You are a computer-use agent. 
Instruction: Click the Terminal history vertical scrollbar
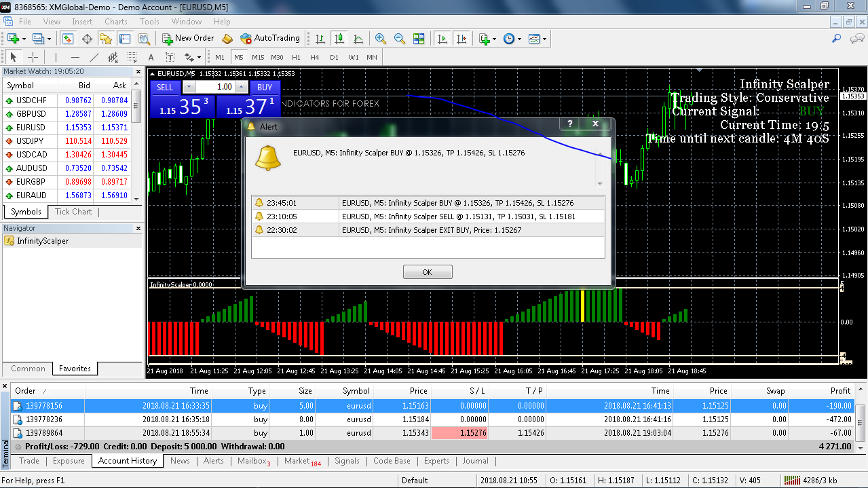[x=862, y=419]
